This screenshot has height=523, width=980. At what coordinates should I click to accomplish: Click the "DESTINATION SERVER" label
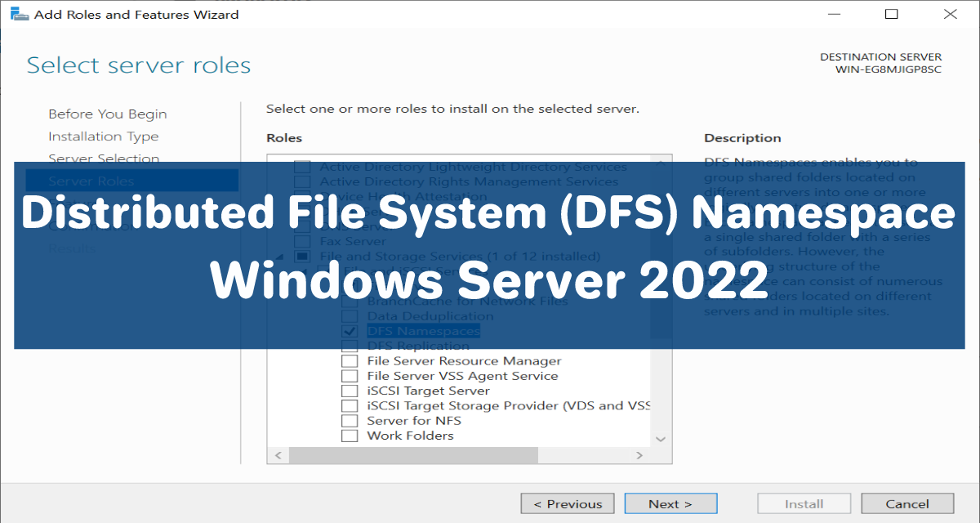pos(880,57)
